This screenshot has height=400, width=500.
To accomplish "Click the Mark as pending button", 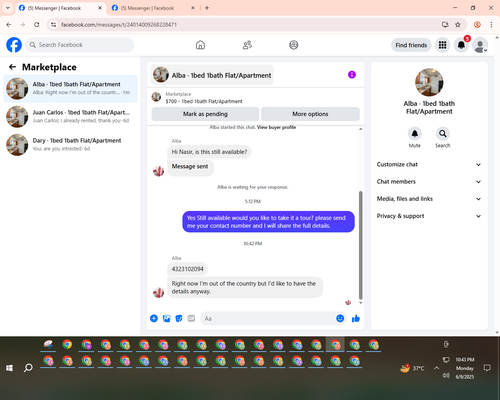I will [x=205, y=114].
